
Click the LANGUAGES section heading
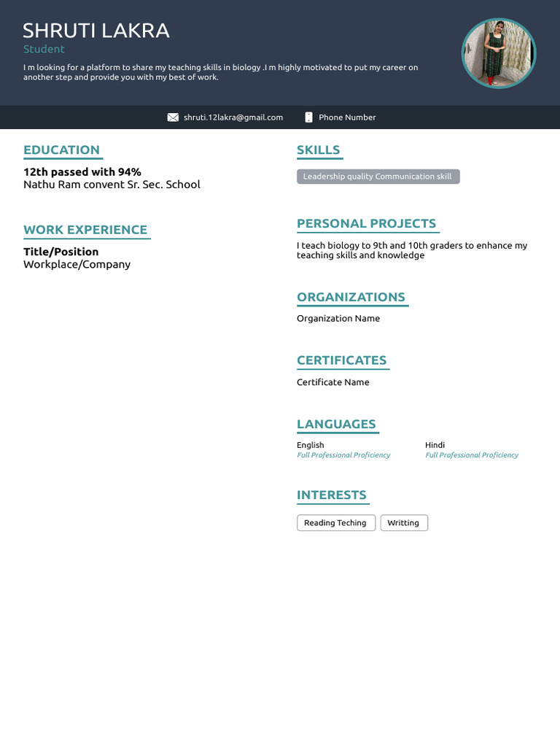tap(336, 424)
